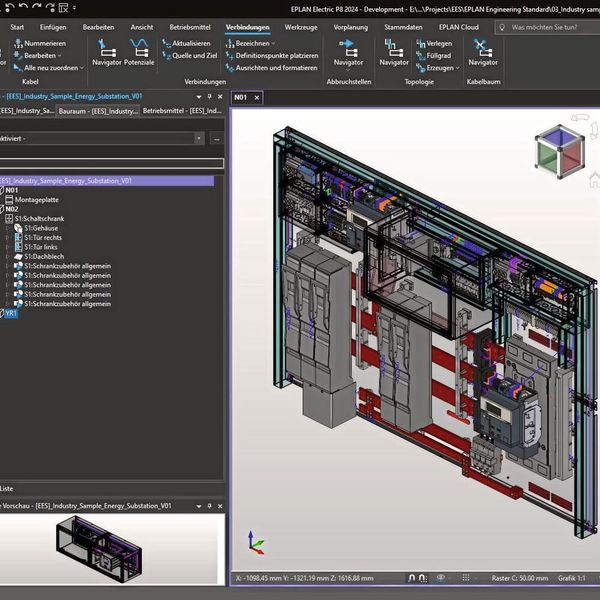Click the Verlegen topology tool
This screenshot has width=600, height=600.
click(x=434, y=43)
